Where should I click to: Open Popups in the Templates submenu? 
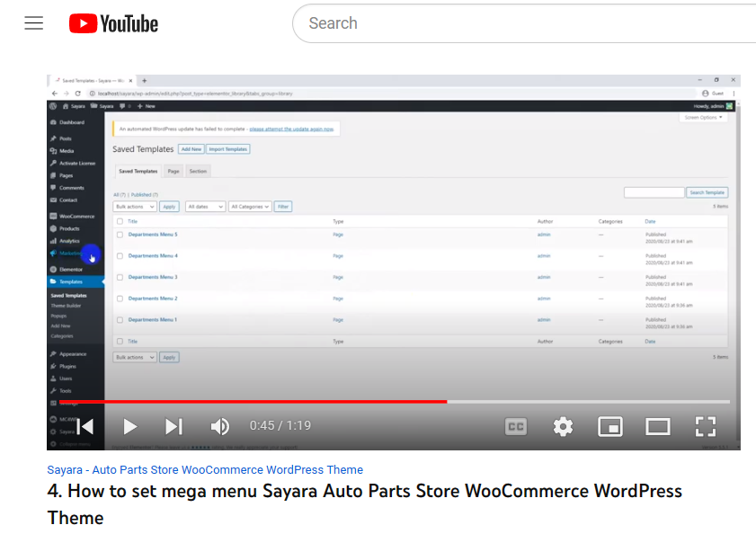pos(58,316)
